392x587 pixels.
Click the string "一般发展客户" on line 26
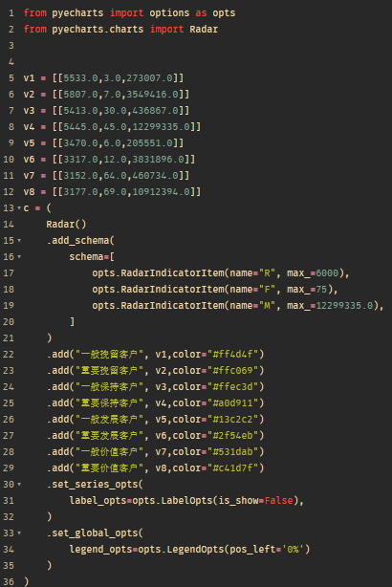tap(109, 420)
